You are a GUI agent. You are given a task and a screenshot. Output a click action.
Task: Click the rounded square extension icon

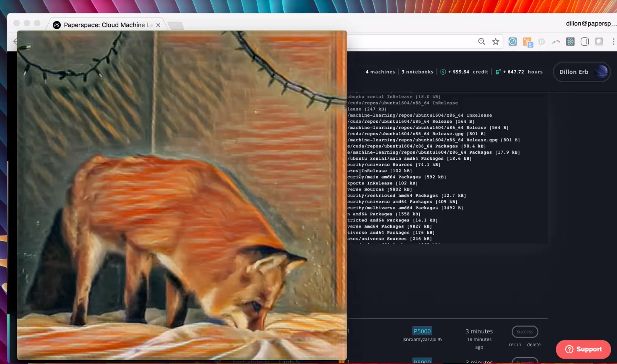coord(585,42)
